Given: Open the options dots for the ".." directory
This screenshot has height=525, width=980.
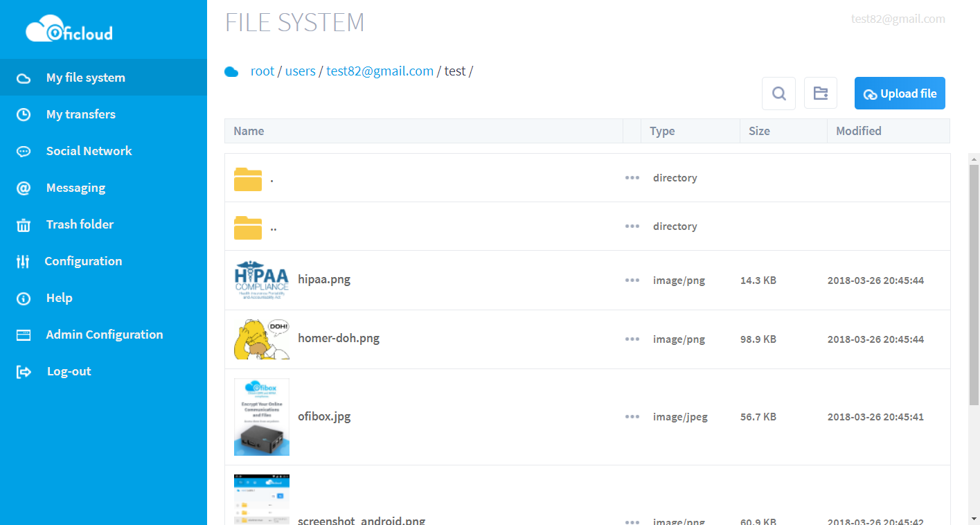Looking at the screenshot, I should tap(632, 226).
